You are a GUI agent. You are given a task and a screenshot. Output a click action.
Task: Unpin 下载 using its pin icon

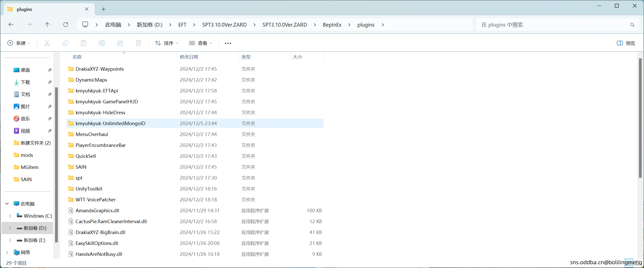(x=50, y=82)
